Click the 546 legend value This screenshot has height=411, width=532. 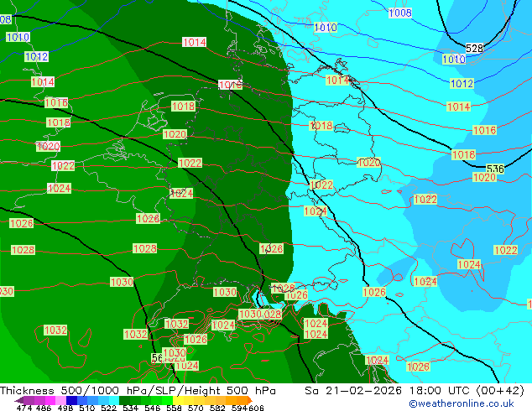pos(153,408)
